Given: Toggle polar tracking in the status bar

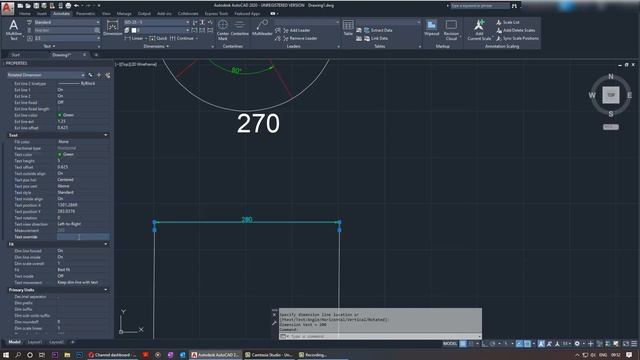Looking at the screenshot, I should [x=493, y=344].
